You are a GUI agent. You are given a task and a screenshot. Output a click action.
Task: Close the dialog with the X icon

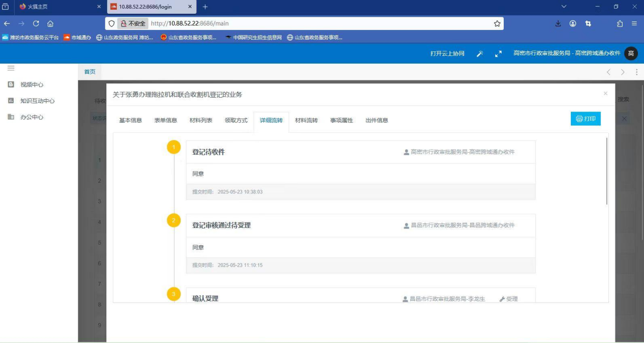tap(605, 94)
